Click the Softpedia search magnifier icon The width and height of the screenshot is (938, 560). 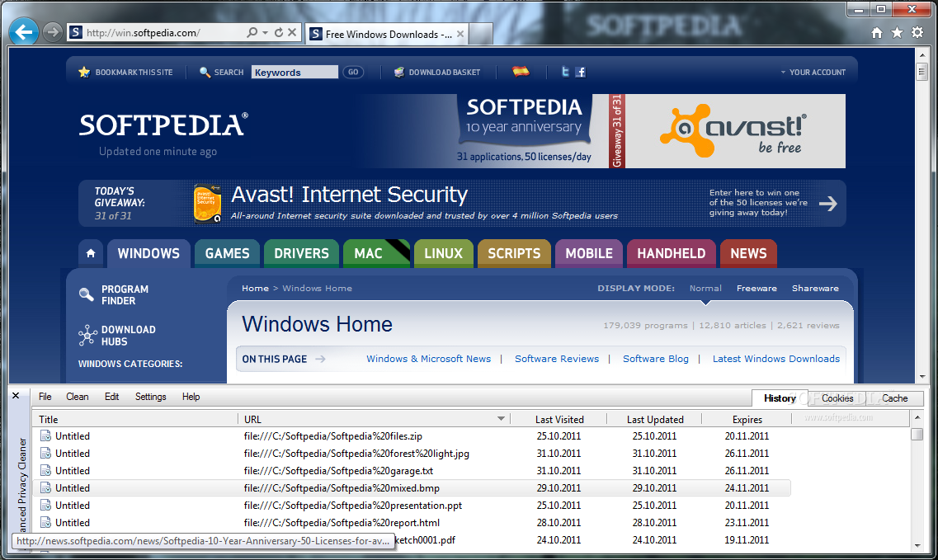point(205,72)
